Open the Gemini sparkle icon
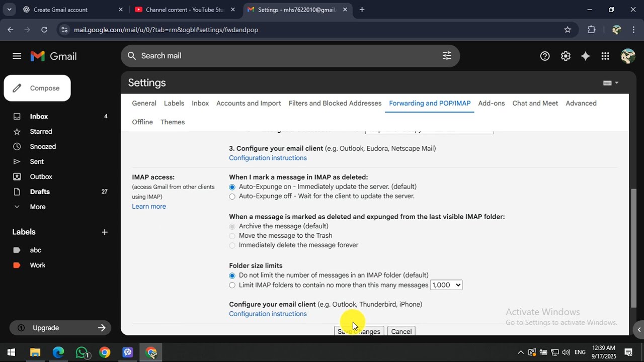 (x=585, y=56)
